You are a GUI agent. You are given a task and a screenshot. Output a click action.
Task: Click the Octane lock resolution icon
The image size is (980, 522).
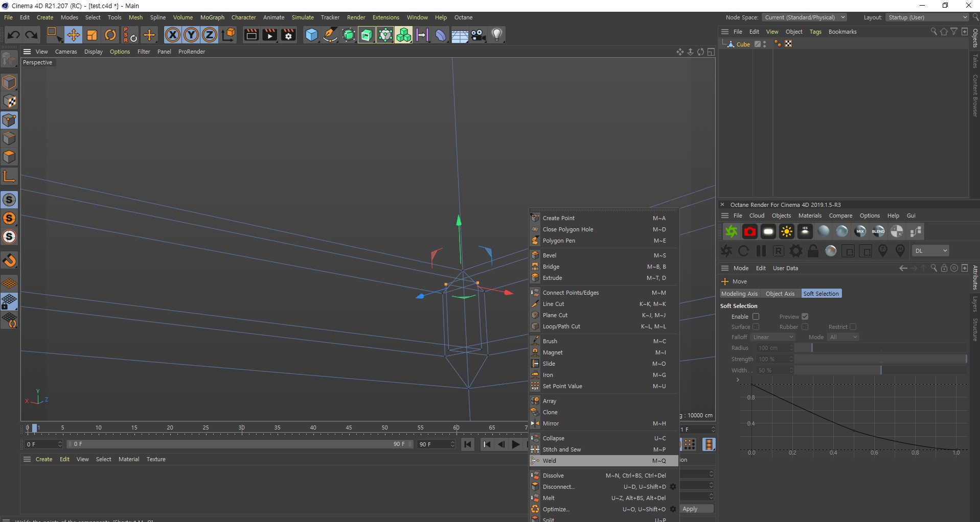(813, 251)
